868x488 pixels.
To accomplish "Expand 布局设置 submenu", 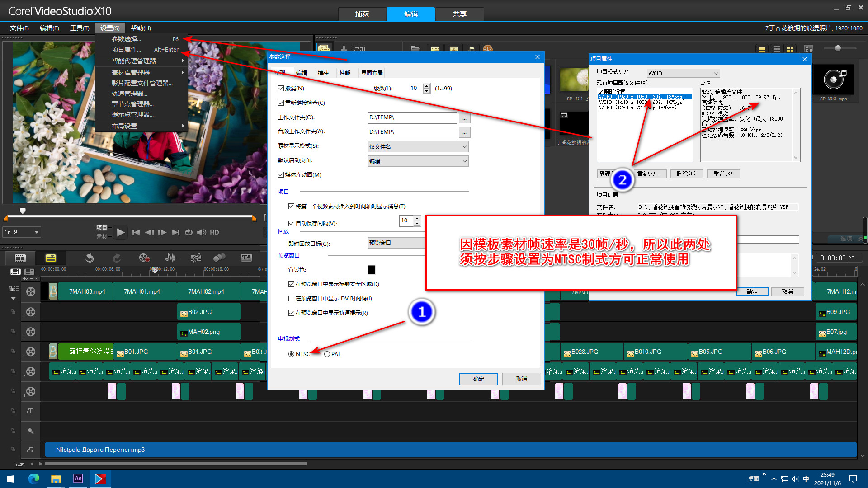I will point(142,126).
